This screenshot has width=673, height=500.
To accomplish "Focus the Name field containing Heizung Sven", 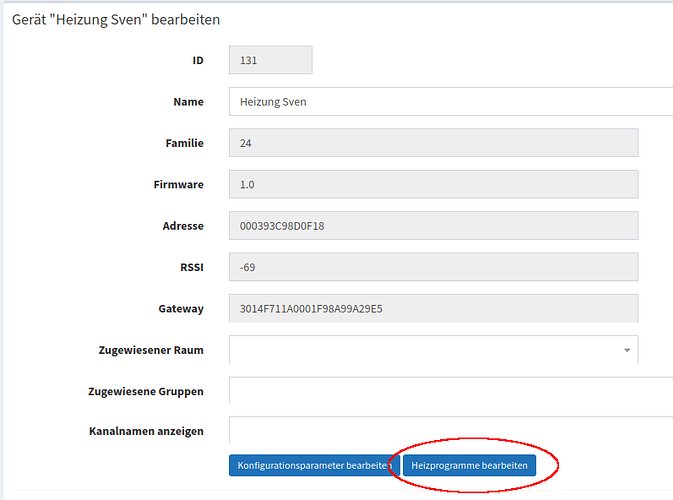I will tap(450, 102).
